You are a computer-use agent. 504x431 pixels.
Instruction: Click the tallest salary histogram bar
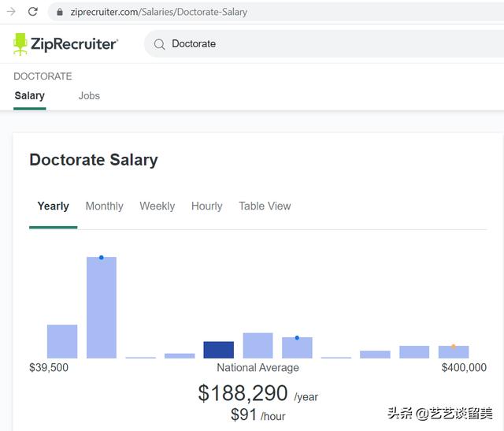click(x=102, y=309)
